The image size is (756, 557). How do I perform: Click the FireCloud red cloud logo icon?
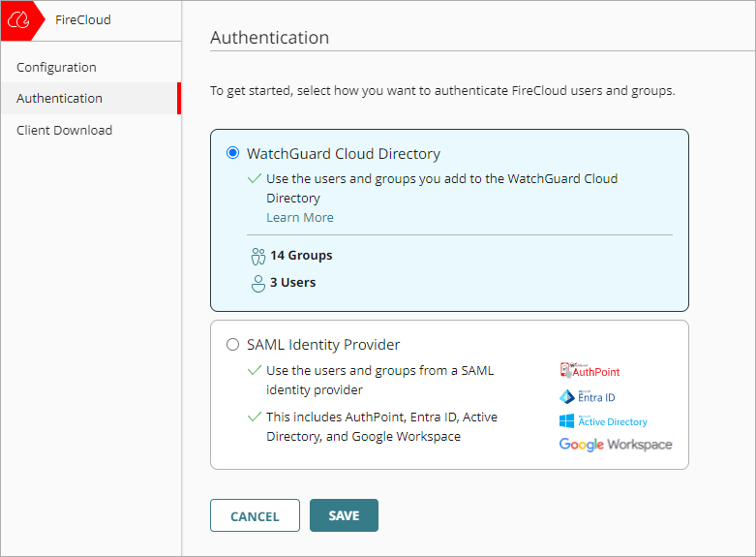[19, 19]
